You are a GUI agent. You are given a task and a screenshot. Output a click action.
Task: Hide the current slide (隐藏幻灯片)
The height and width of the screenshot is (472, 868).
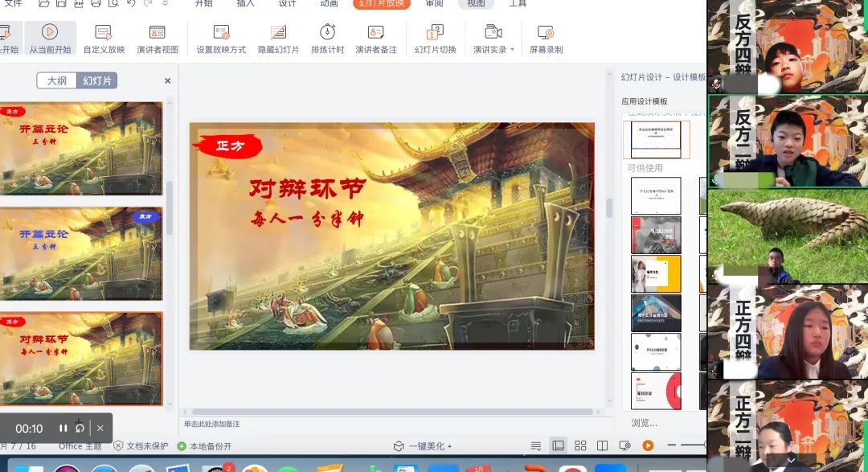coord(278,39)
